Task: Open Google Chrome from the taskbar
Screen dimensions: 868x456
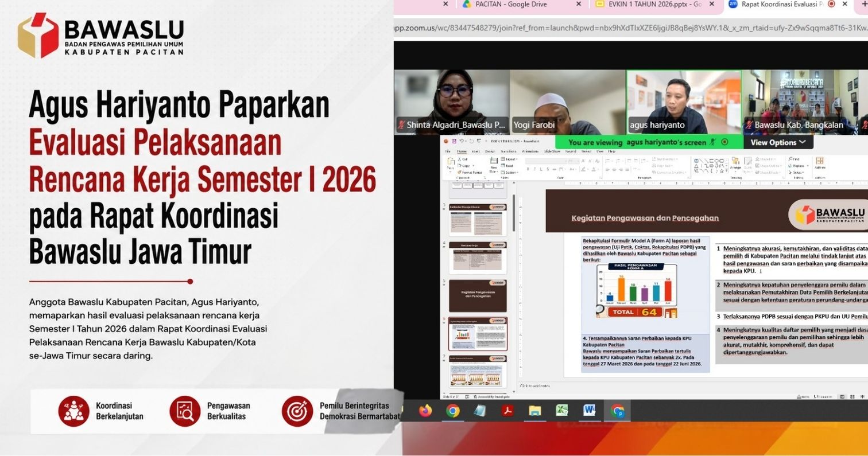Action: [453, 411]
